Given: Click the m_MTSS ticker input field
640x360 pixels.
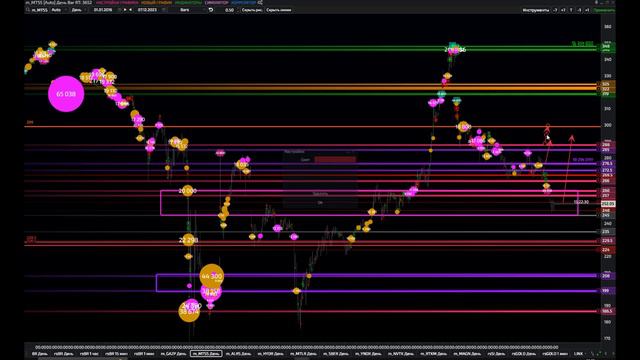Looking at the screenshot, I should (x=40, y=10).
